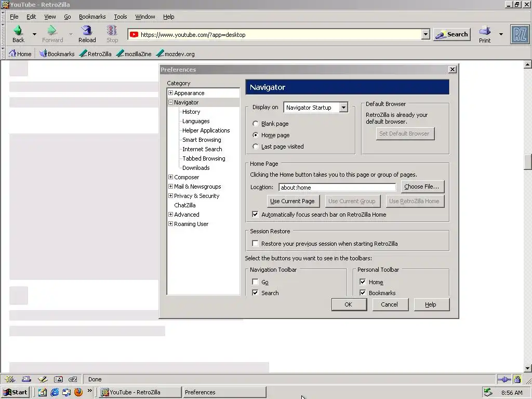Open the Display on dropdown
The height and width of the screenshot is (399, 532).
[x=316, y=107]
